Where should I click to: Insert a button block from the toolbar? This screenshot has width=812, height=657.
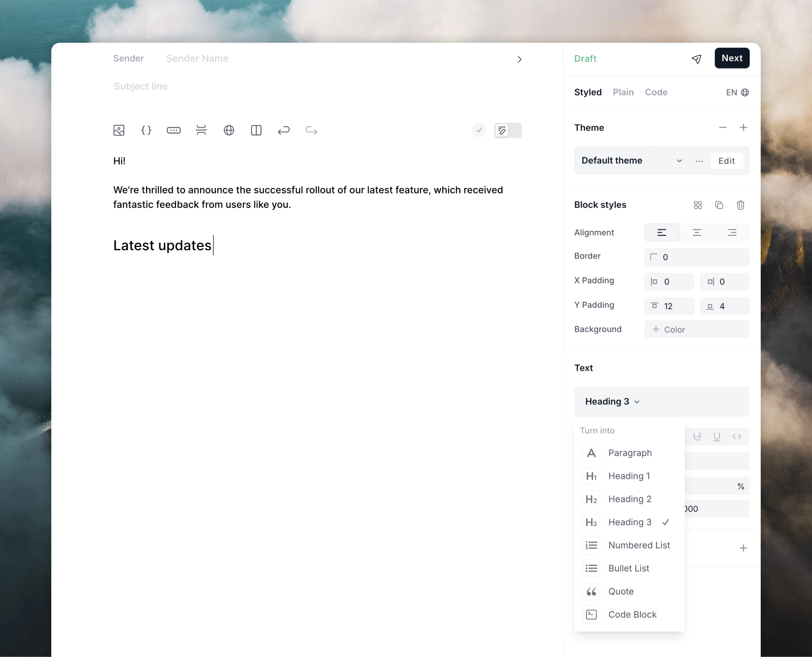point(173,130)
